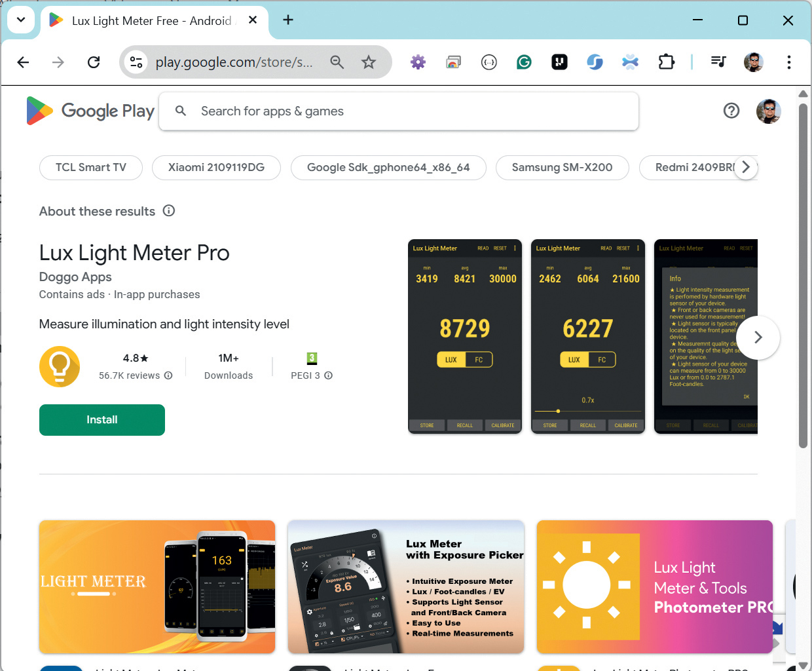Viewport: 812px width, 671px height.
Task: Open Lux Light Meter & Tools Photometer card
Action: pos(655,586)
